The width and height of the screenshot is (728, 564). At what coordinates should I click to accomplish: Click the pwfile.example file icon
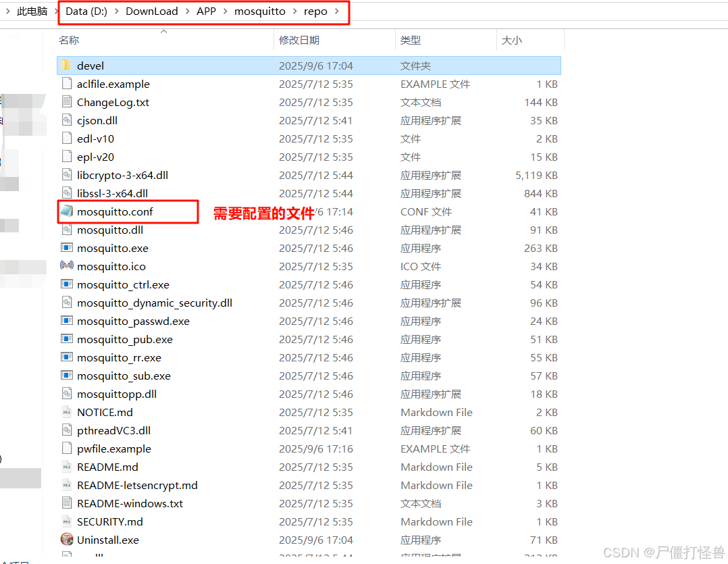click(67, 448)
